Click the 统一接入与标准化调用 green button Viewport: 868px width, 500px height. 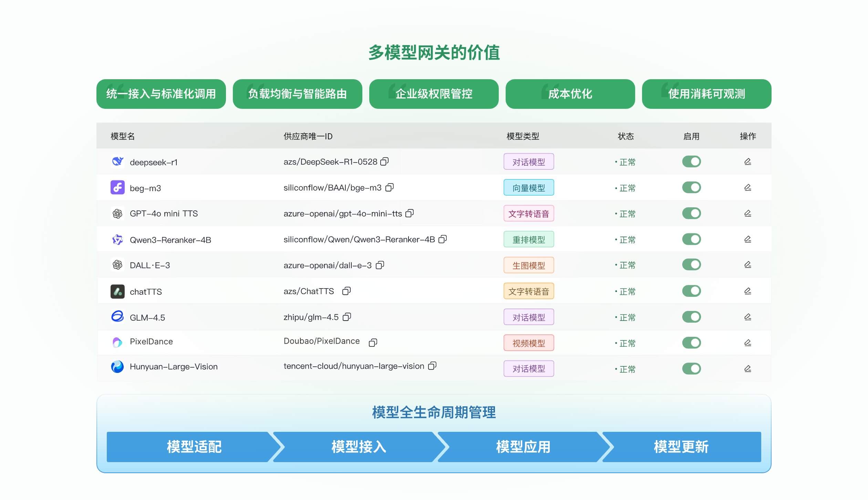(x=161, y=94)
